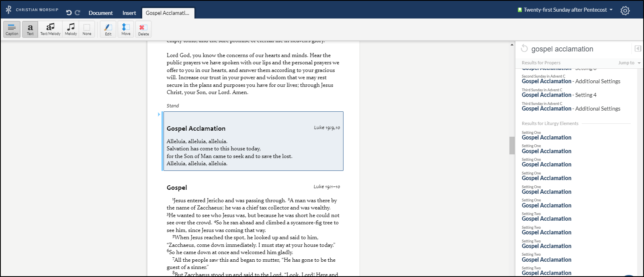Open the Document menu
Screen dimensions: 644x277
[100, 13]
